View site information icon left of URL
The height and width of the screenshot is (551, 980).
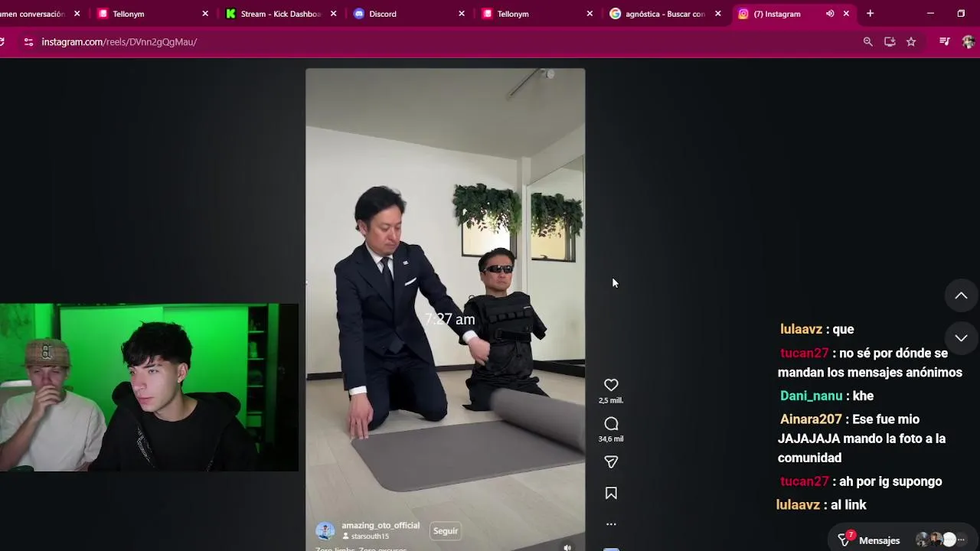pyautogui.click(x=28, y=42)
